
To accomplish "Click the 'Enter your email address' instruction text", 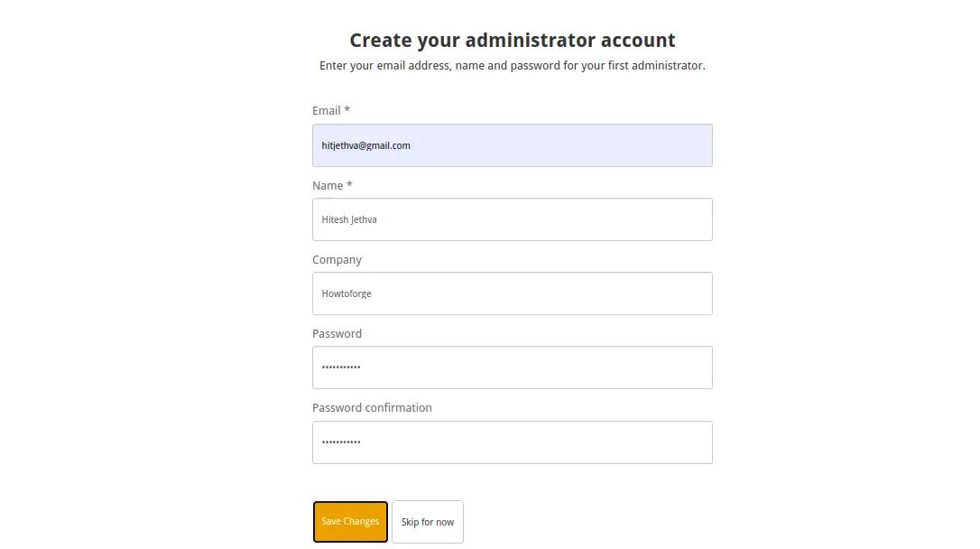I will 512,66.
